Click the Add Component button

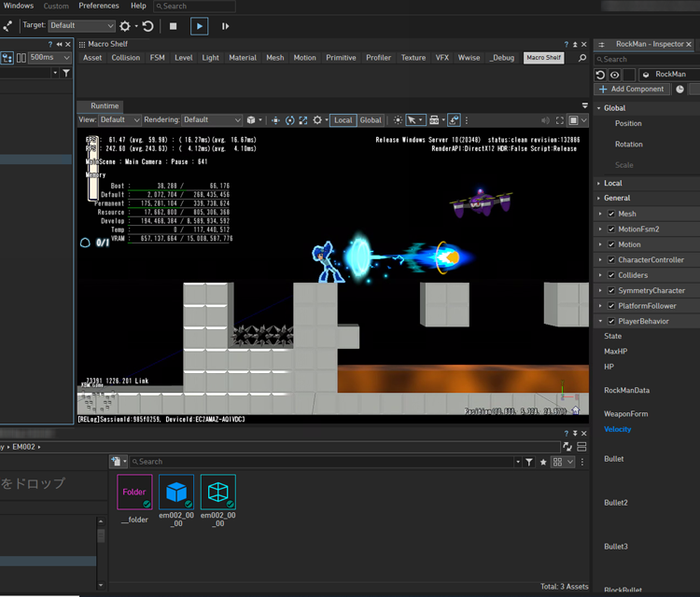tap(632, 90)
